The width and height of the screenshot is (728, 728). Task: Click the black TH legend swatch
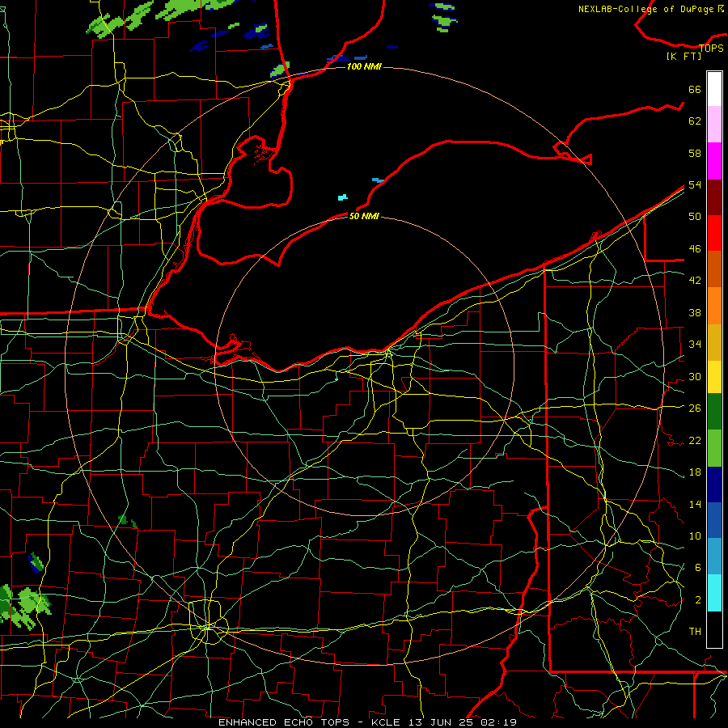click(x=714, y=629)
